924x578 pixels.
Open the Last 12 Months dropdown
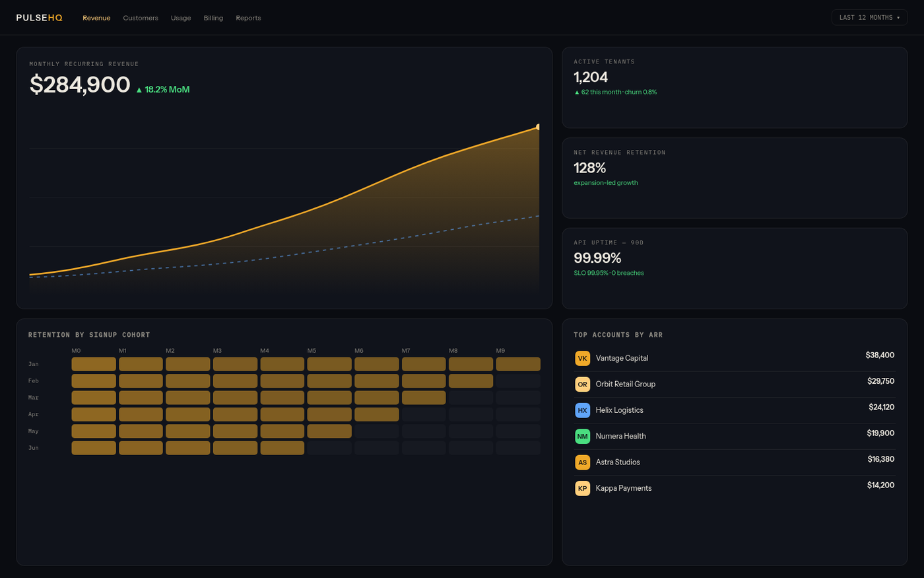869,18
